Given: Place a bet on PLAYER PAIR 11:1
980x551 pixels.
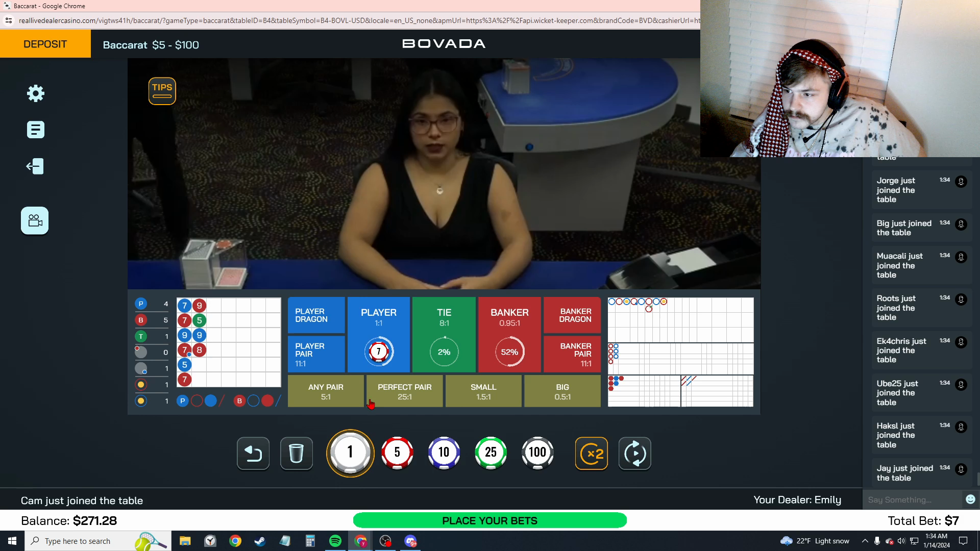Looking at the screenshot, I should point(316,354).
